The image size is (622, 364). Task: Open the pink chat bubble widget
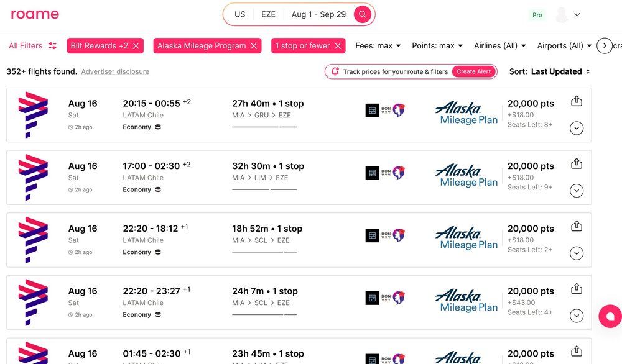coord(610,316)
